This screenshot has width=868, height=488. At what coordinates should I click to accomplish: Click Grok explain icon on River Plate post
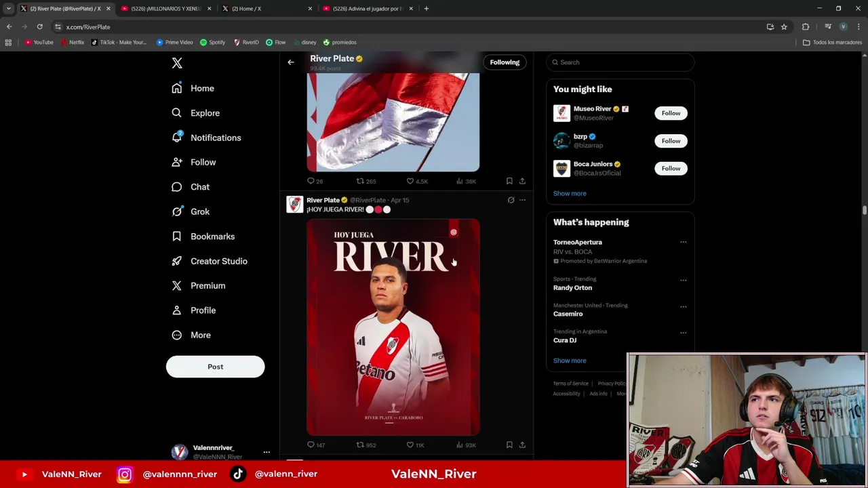[511, 200]
